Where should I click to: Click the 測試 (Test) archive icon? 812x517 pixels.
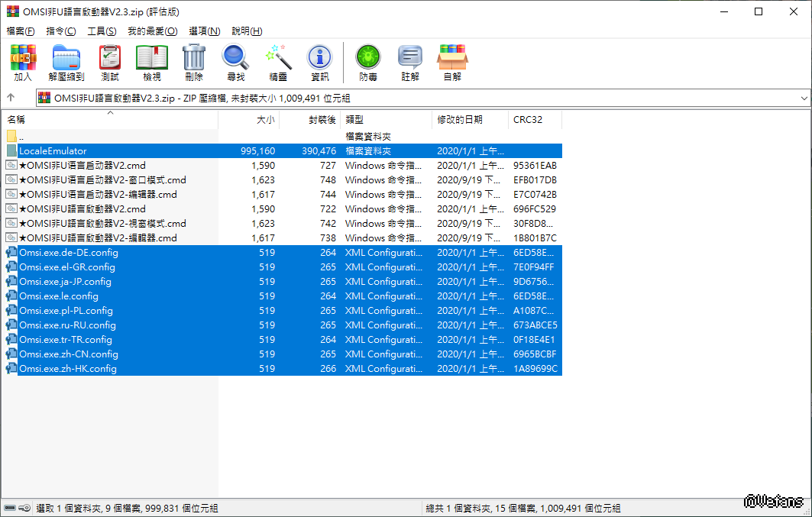pyautogui.click(x=110, y=63)
